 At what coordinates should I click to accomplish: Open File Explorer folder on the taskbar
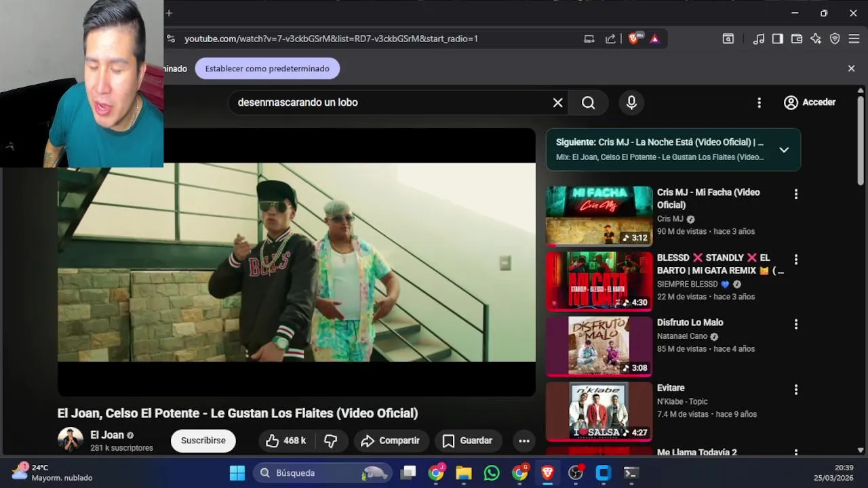[x=464, y=473]
